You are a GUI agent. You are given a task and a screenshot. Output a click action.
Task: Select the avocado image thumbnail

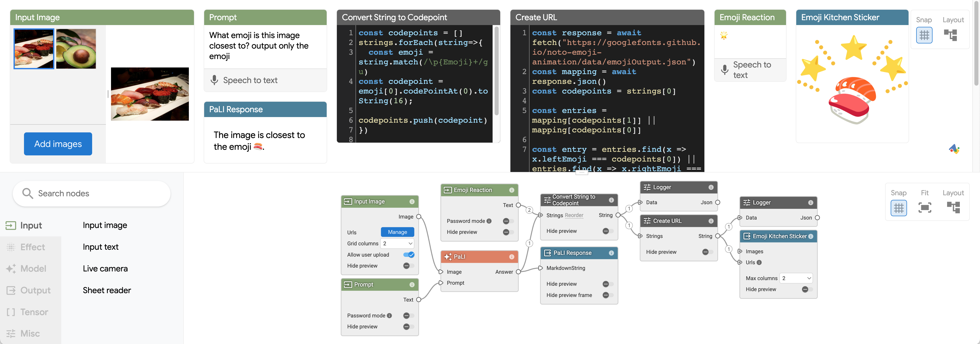point(76,49)
